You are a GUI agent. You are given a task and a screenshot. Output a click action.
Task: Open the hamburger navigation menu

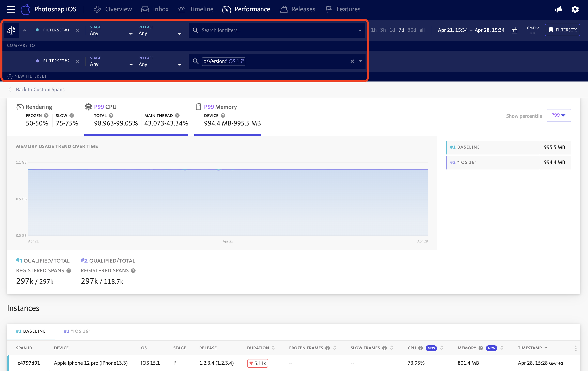pos(11,9)
